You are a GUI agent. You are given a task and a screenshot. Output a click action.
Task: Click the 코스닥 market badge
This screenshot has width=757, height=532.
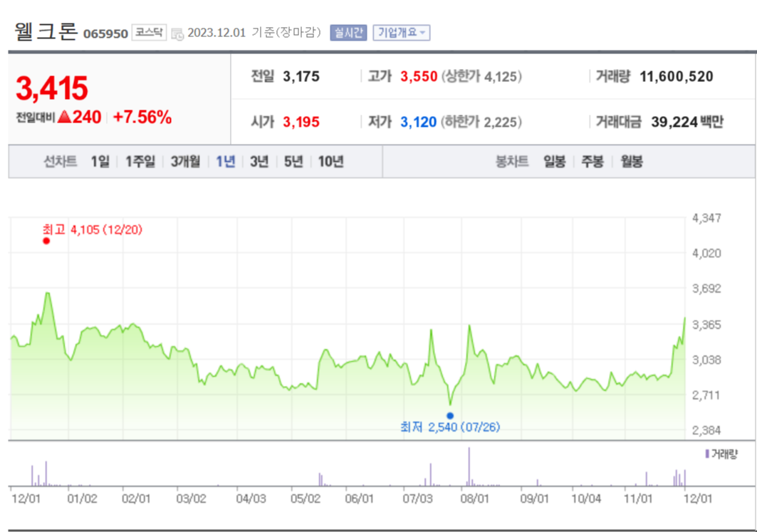click(149, 32)
